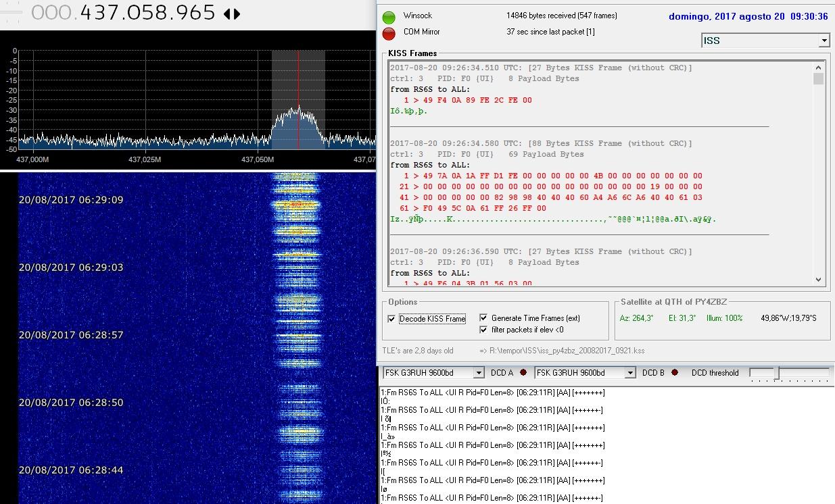Click the KISS Frames scroll down arrow
The image size is (835, 504).
pyautogui.click(x=819, y=279)
